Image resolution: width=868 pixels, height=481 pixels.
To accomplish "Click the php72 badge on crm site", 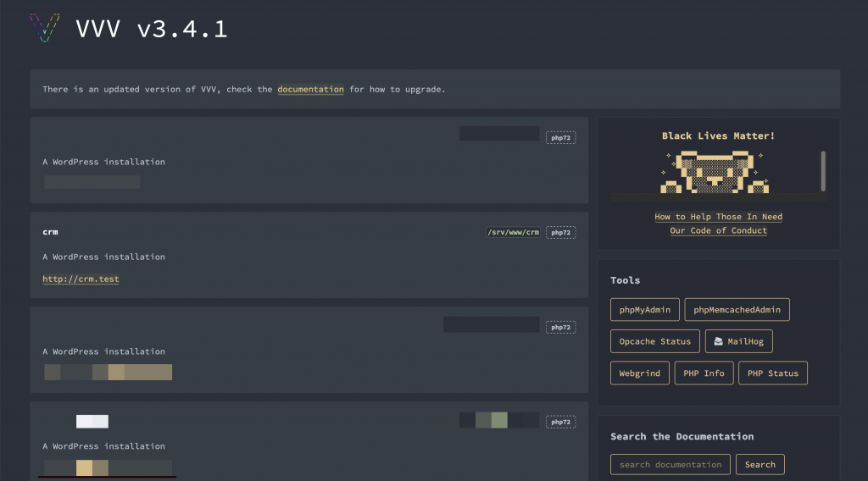I will pyautogui.click(x=560, y=232).
